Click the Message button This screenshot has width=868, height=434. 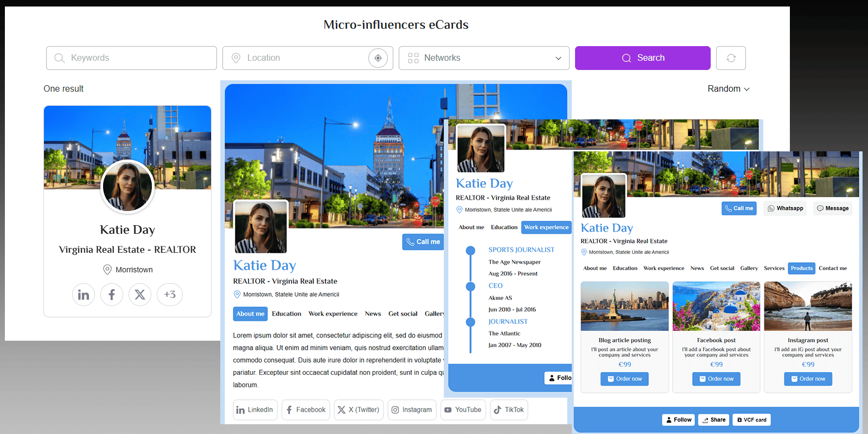[833, 208]
